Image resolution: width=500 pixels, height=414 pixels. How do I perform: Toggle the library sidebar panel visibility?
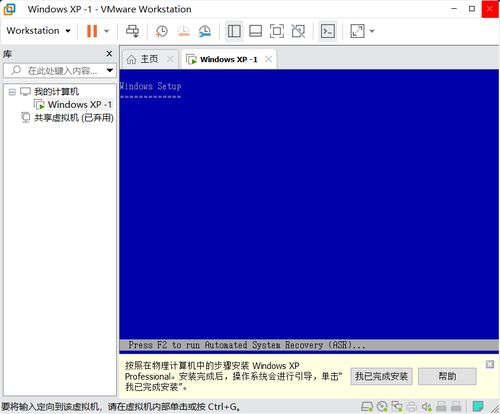click(234, 31)
